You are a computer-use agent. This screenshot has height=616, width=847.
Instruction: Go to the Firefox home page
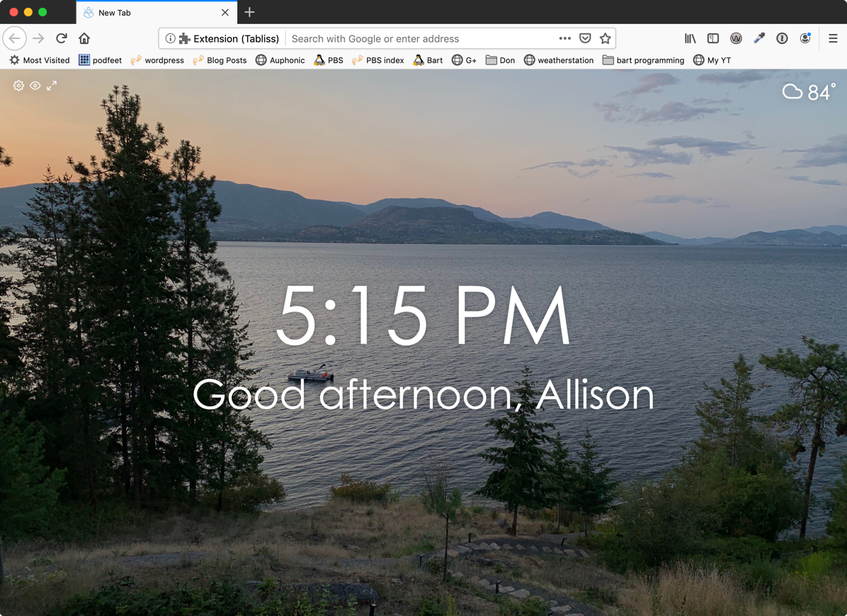pos(84,38)
